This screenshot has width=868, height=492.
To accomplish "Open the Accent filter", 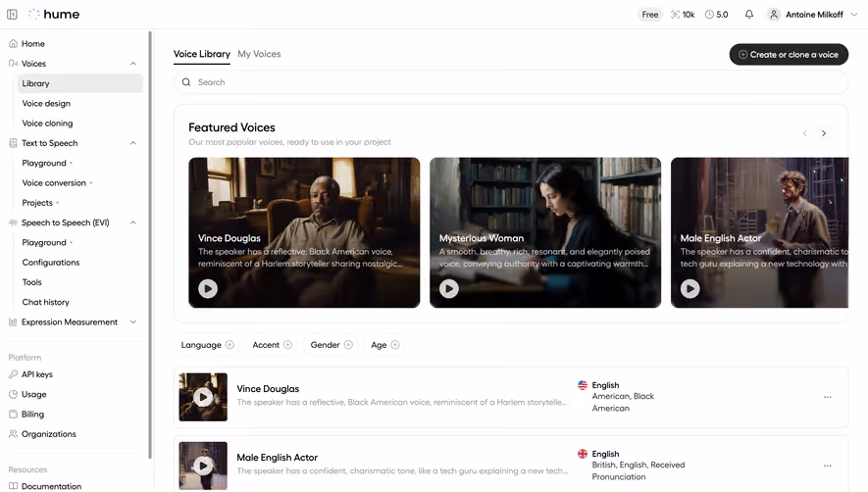I will pos(272,345).
